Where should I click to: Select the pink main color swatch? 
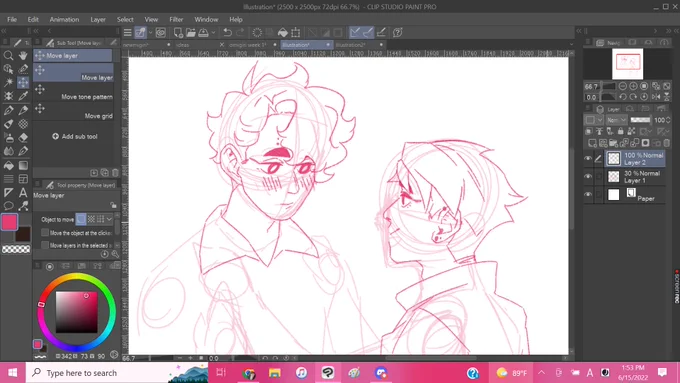click(9, 222)
